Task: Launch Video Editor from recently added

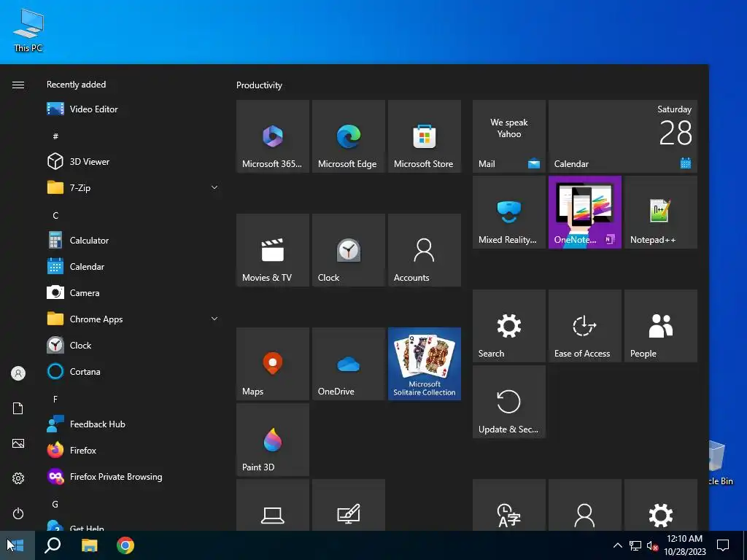Action: tap(133, 109)
